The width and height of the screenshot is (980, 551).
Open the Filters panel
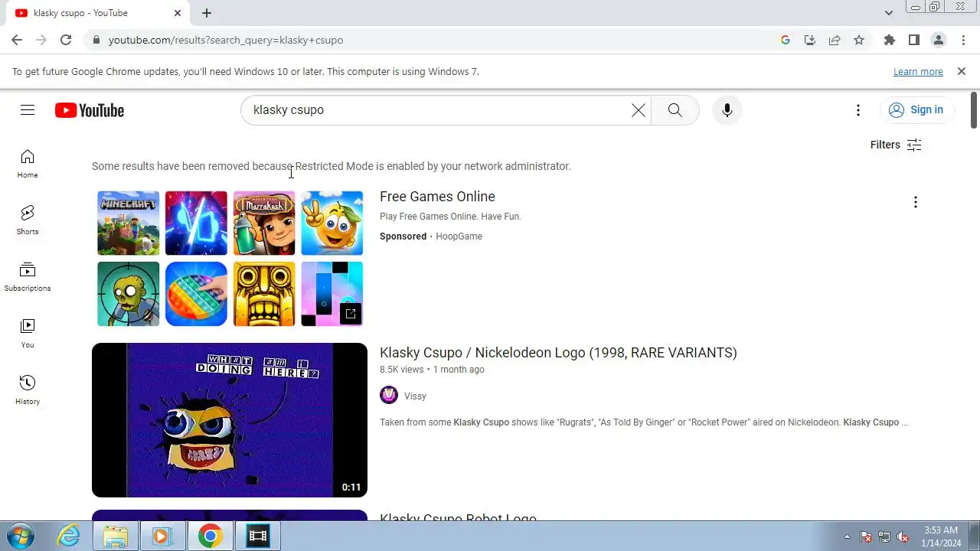pyautogui.click(x=896, y=145)
